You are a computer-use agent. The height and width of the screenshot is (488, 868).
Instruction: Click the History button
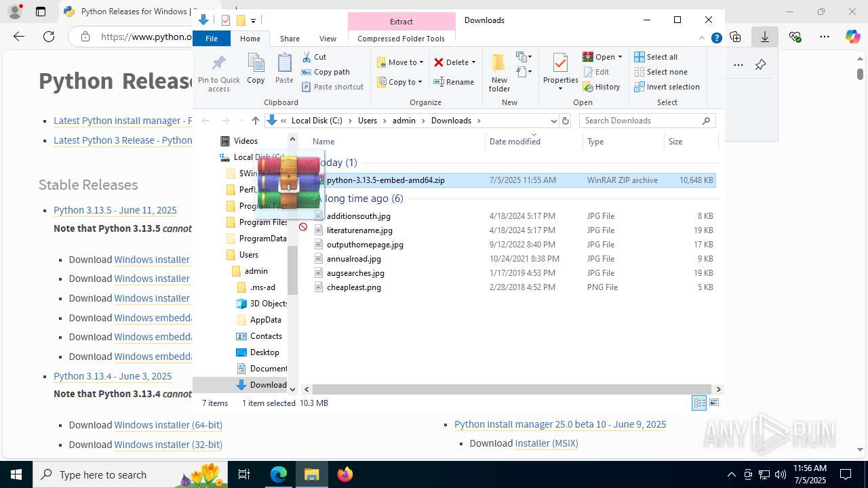tap(601, 87)
